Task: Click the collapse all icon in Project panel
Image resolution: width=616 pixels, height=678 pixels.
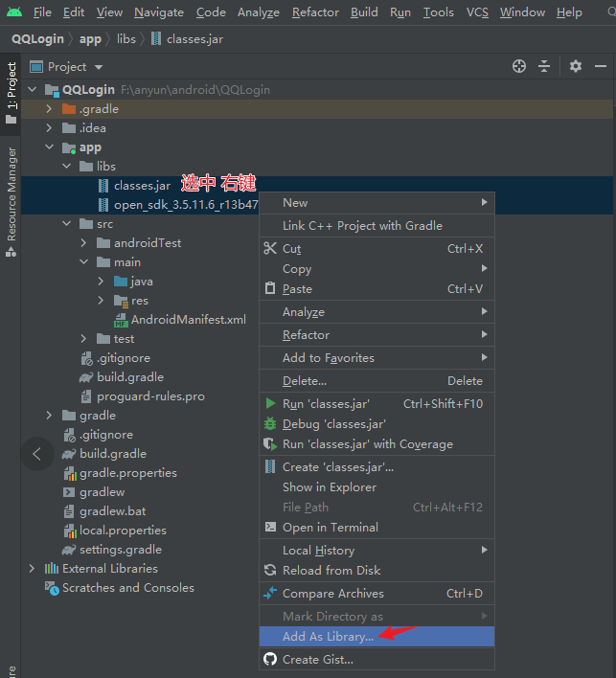Action: pos(544,66)
